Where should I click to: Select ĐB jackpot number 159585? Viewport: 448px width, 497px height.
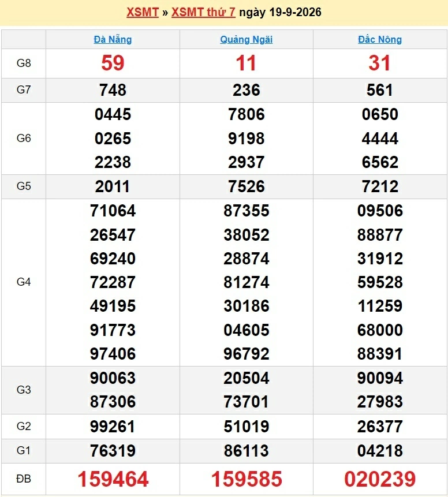click(247, 479)
